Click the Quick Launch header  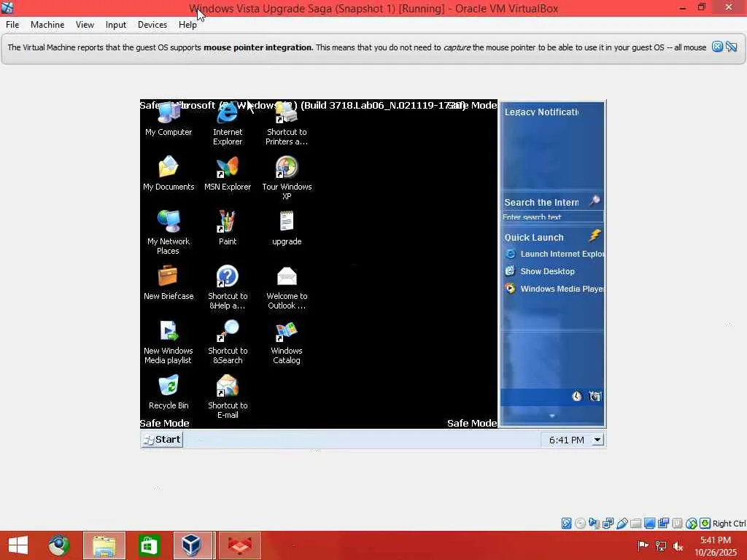pos(534,237)
